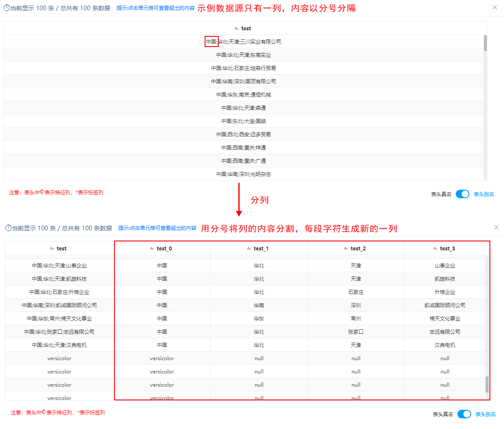Viewport: 504px width, 429px height.
Task: Click cell 中国;华北;天津;东南实业
Action: click(243, 55)
